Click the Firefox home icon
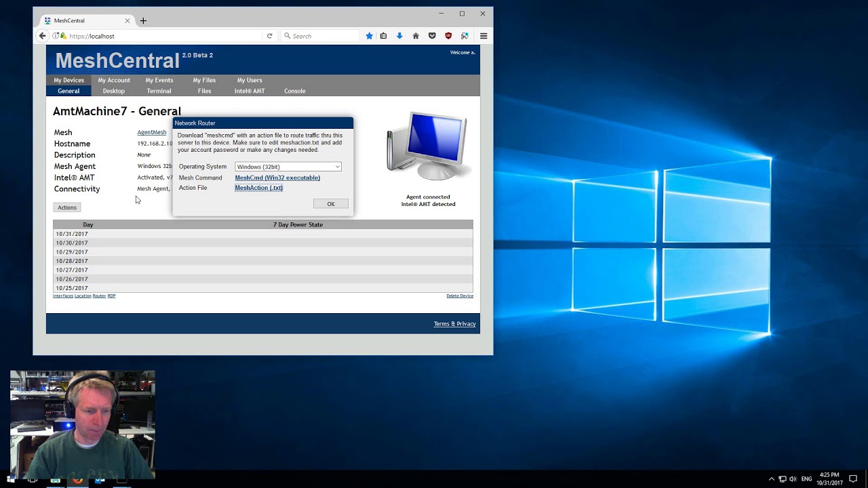 coord(416,36)
